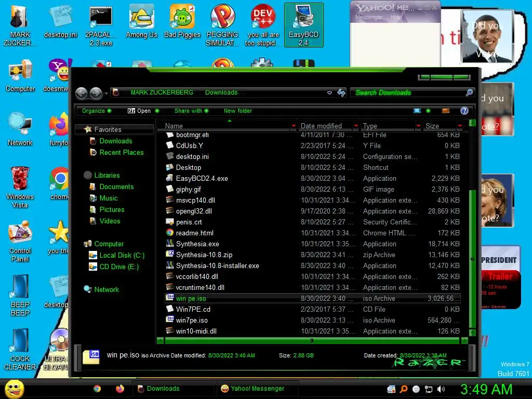
Task: Open the recent pages dropdown beside Forward
Action: pyautogui.click(x=106, y=93)
